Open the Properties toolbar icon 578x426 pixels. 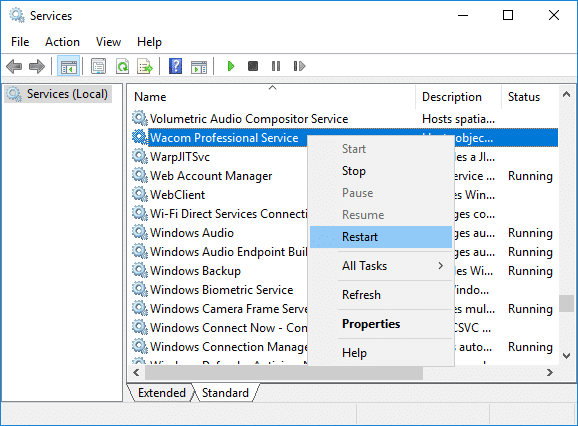[98, 67]
